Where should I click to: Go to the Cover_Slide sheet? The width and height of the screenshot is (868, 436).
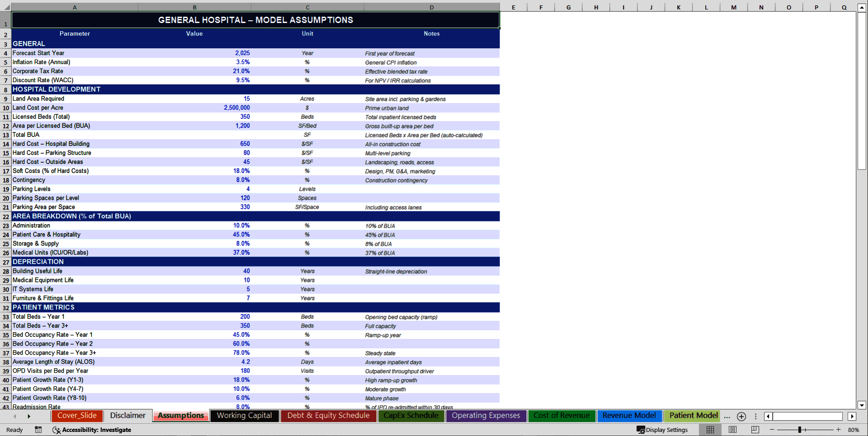click(77, 416)
